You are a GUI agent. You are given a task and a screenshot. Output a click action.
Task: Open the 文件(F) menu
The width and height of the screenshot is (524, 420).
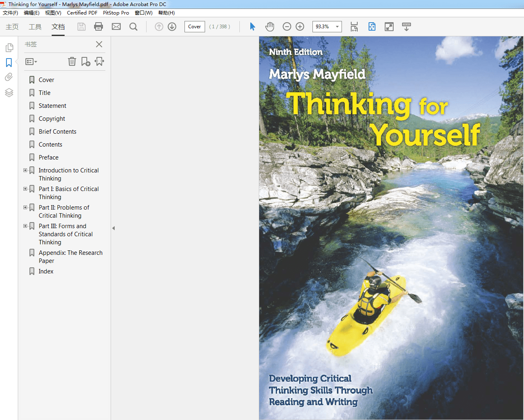click(10, 13)
